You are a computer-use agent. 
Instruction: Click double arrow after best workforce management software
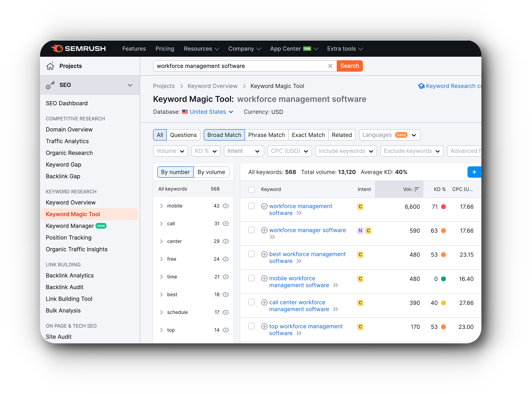click(299, 261)
